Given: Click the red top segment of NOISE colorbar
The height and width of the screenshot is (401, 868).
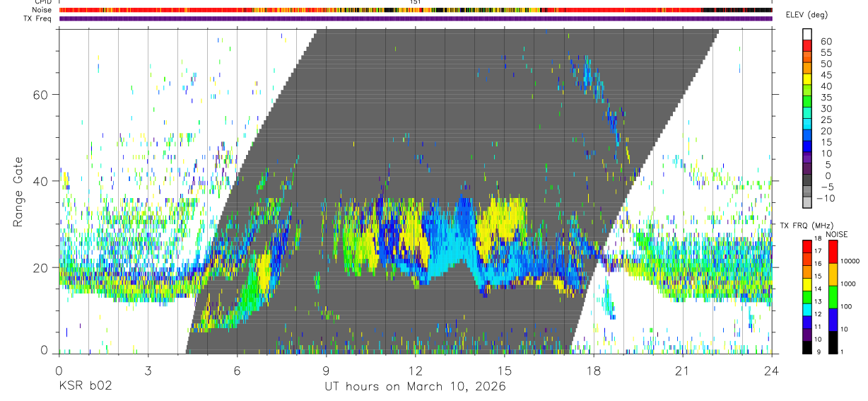Looking at the screenshot, I should (x=833, y=252).
